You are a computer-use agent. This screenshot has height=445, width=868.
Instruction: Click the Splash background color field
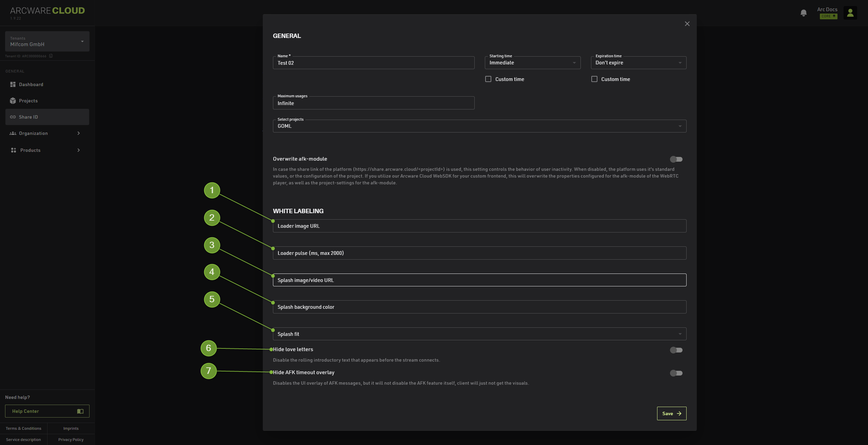coord(479,307)
